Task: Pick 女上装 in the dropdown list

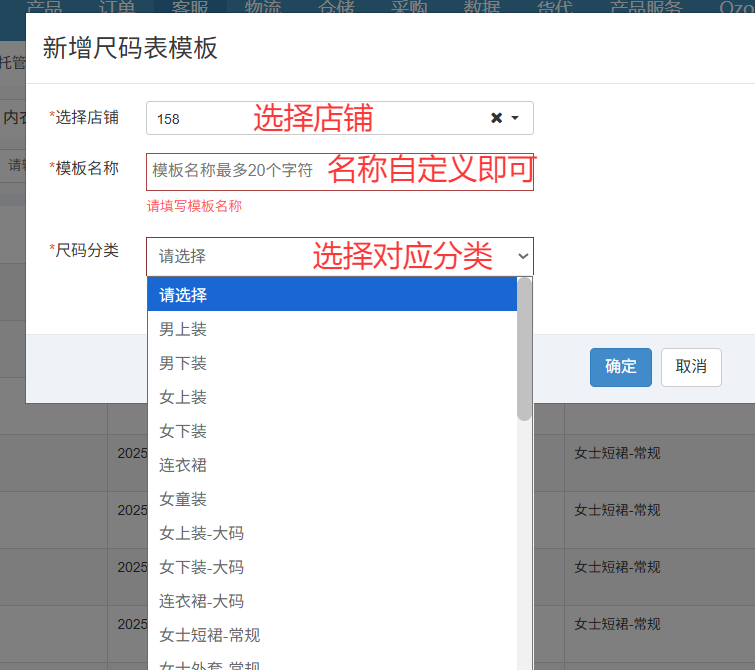Action: (x=332, y=397)
